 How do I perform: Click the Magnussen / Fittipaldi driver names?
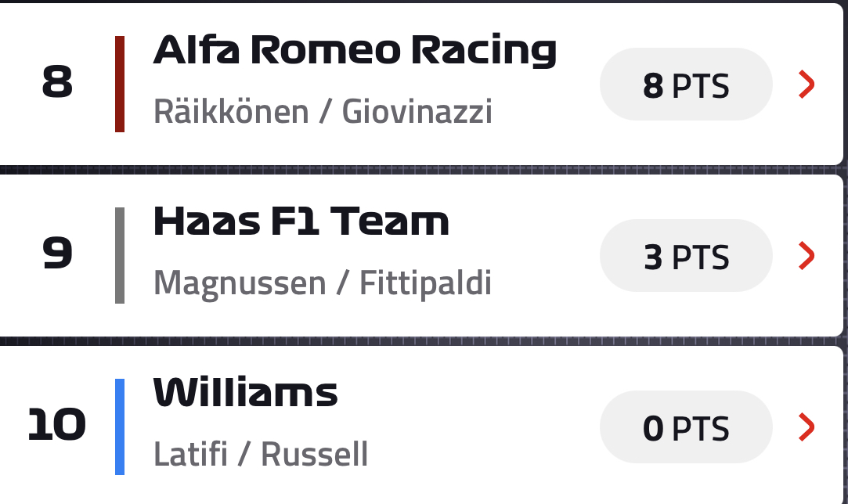(x=323, y=283)
